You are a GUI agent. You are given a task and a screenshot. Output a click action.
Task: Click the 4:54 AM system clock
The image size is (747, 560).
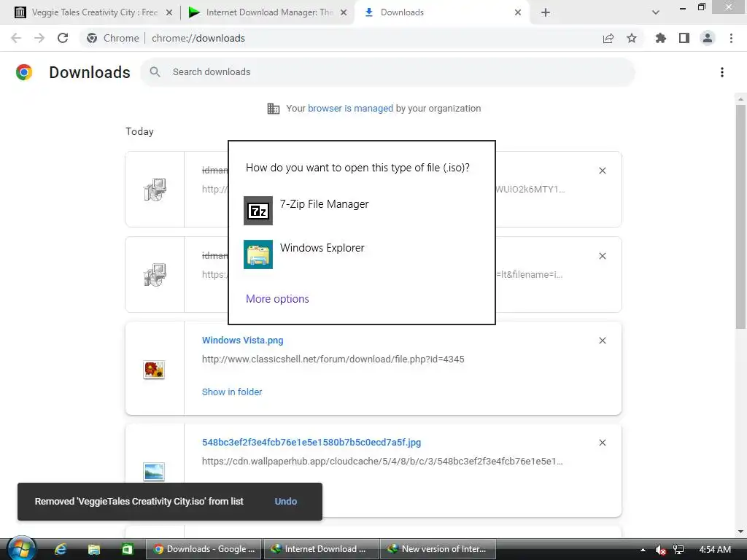point(715,550)
